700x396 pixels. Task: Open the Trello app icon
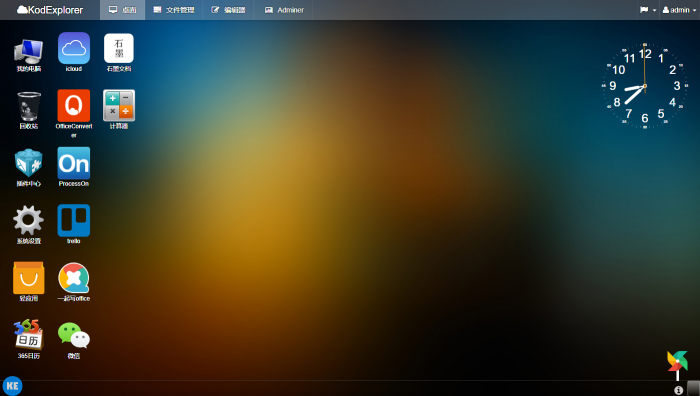[x=74, y=221]
